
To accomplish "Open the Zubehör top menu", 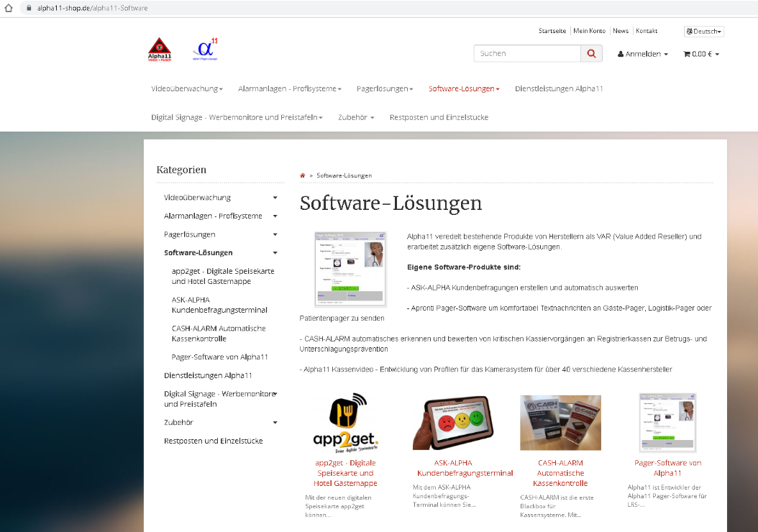I will coord(356,117).
